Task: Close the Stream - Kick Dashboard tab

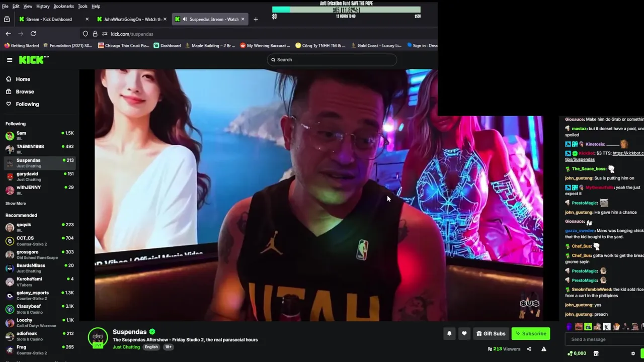Action: [x=87, y=19]
